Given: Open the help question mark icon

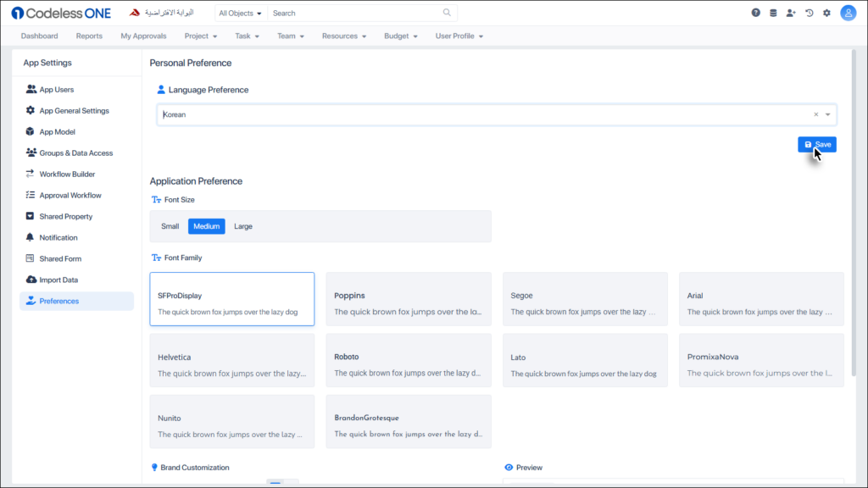Looking at the screenshot, I should [755, 13].
